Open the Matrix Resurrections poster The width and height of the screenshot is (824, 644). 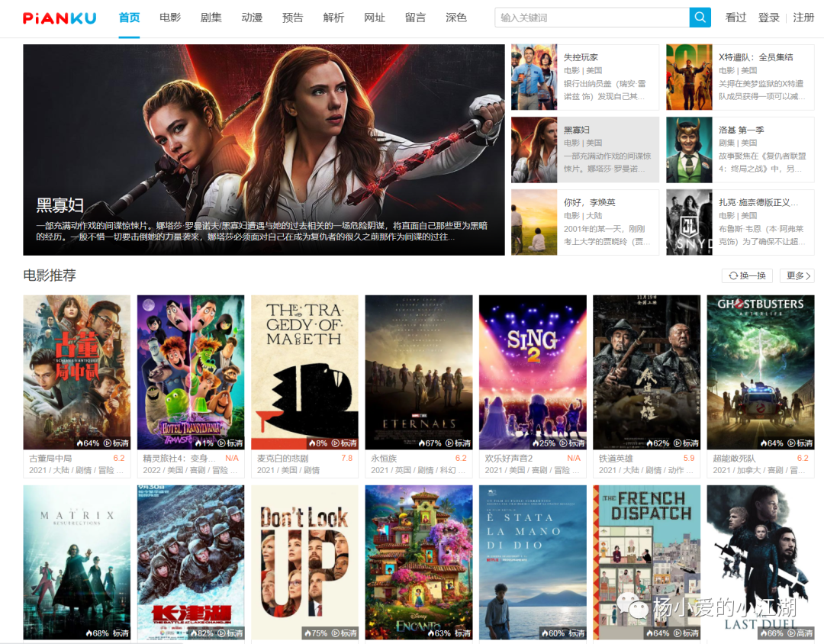click(77, 562)
